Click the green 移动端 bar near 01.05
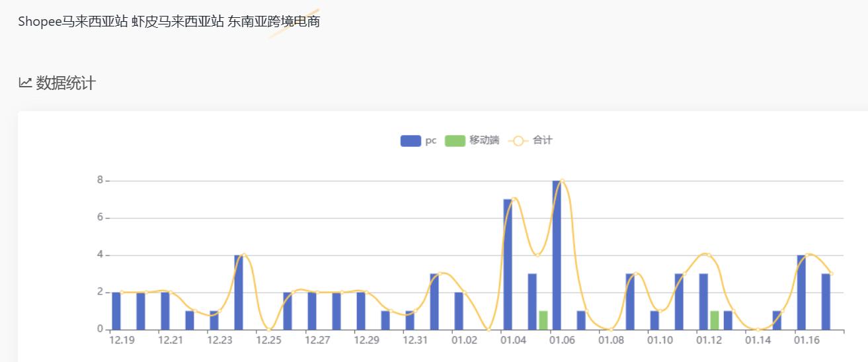Screen dimensions: 868x362 pos(543,320)
